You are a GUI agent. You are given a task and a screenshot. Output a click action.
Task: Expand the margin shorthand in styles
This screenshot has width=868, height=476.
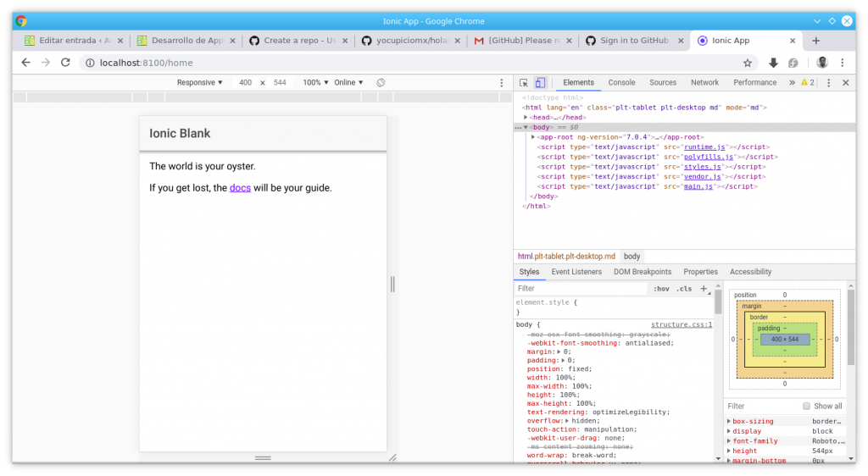click(x=559, y=351)
